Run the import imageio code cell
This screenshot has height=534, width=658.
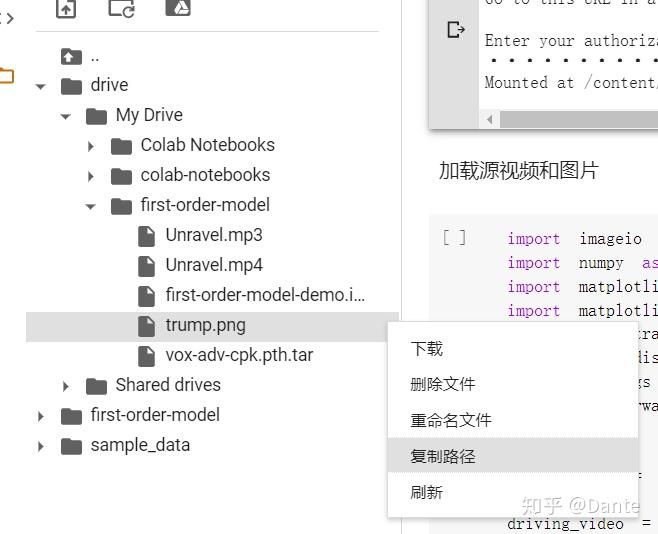[454, 238]
